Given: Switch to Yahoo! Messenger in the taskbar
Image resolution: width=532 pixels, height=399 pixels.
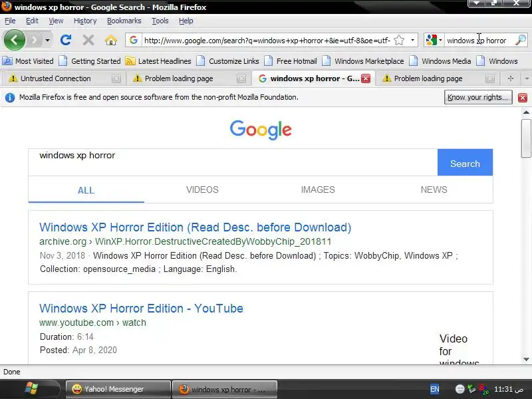Looking at the screenshot, I should [118, 389].
